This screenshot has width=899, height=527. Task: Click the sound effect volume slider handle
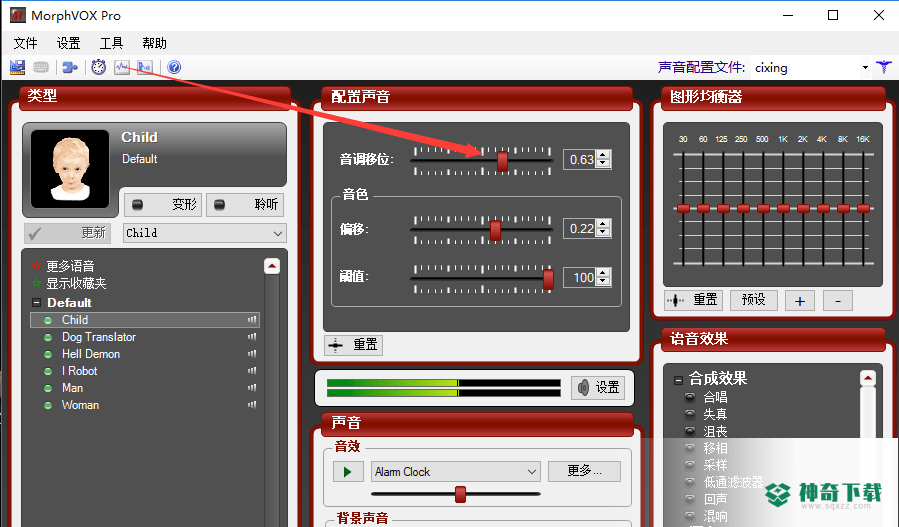point(460,494)
